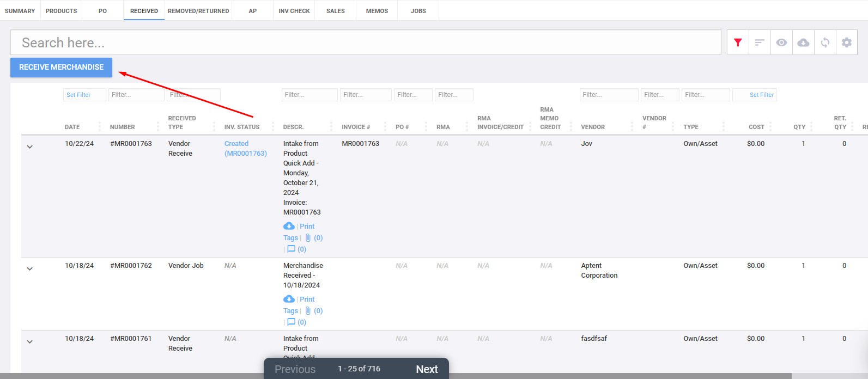Open VENDOR column menu dots
868x379 pixels.
632,126
